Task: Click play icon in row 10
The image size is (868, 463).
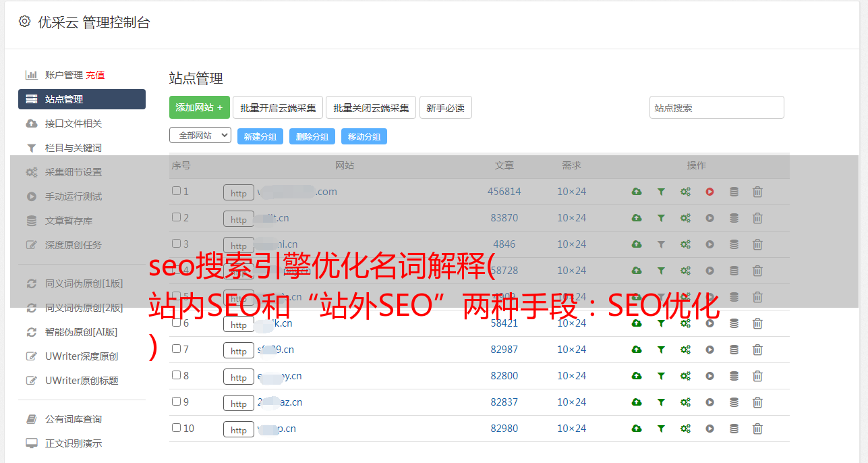Action: [710, 429]
